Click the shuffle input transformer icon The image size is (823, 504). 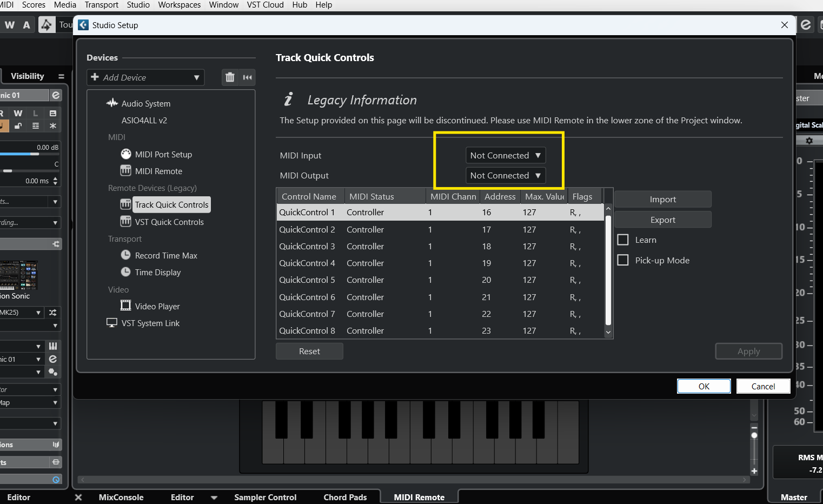click(x=53, y=313)
